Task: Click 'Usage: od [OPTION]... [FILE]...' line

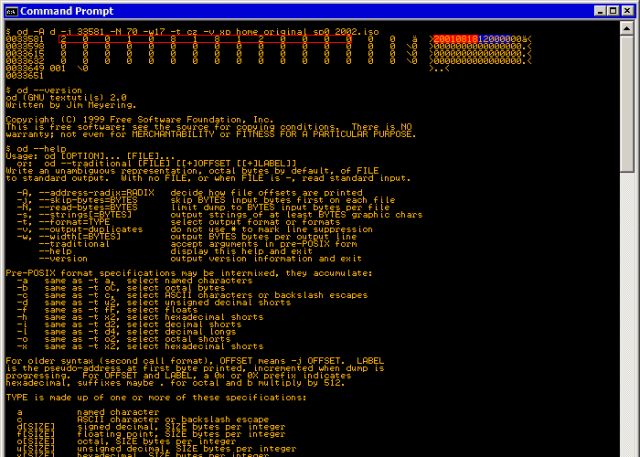Action: click(90, 156)
